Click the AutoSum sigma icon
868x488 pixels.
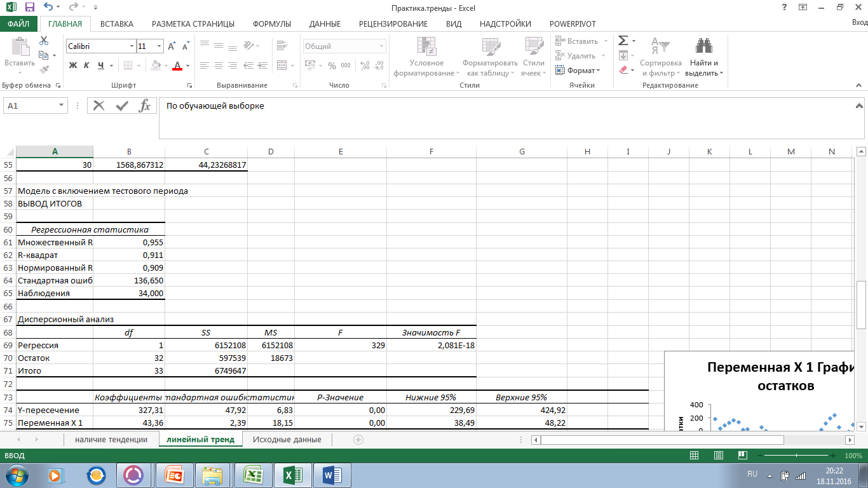[x=623, y=41]
